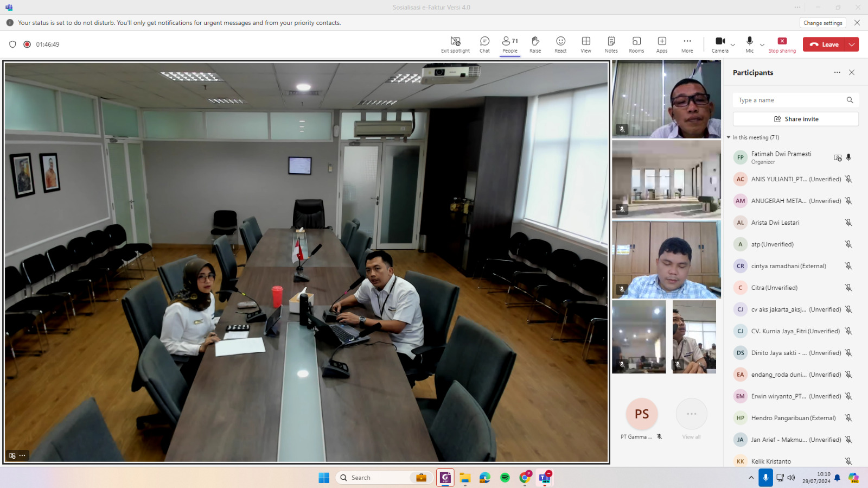The image size is (868, 488).
Task: Open the React emoji menu
Action: pyautogui.click(x=560, y=44)
